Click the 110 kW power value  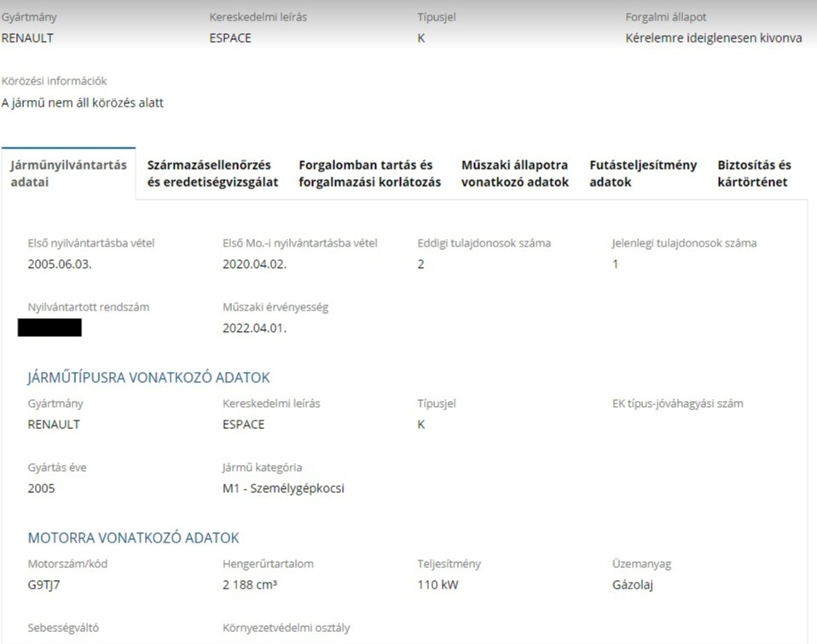(x=438, y=585)
